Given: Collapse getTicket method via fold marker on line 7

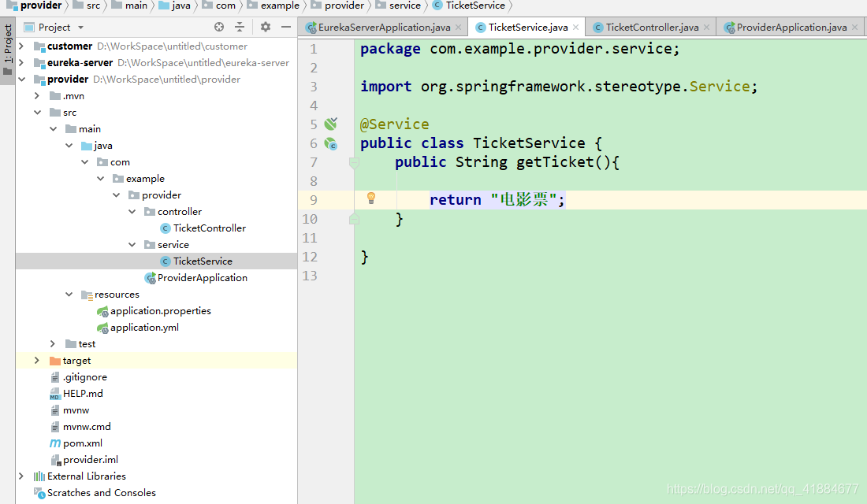Looking at the screenshot, I should tap(354, 162).
